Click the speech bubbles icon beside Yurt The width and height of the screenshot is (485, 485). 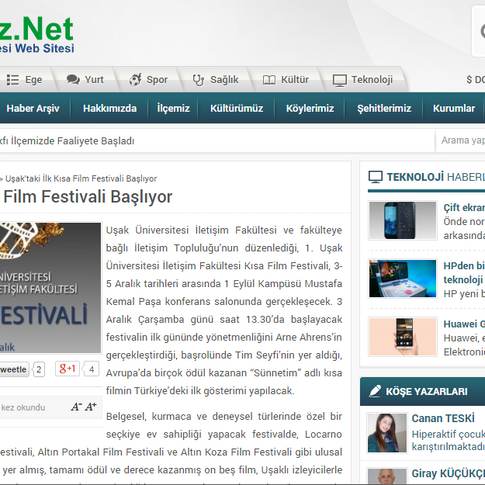(x=73, y=80)
